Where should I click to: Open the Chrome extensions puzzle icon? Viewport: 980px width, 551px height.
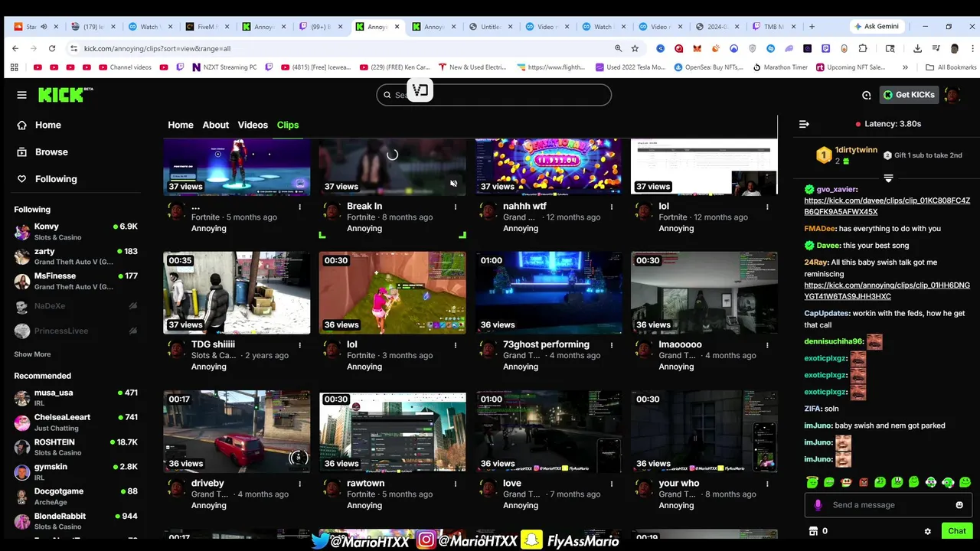click(x=863, y=48)
